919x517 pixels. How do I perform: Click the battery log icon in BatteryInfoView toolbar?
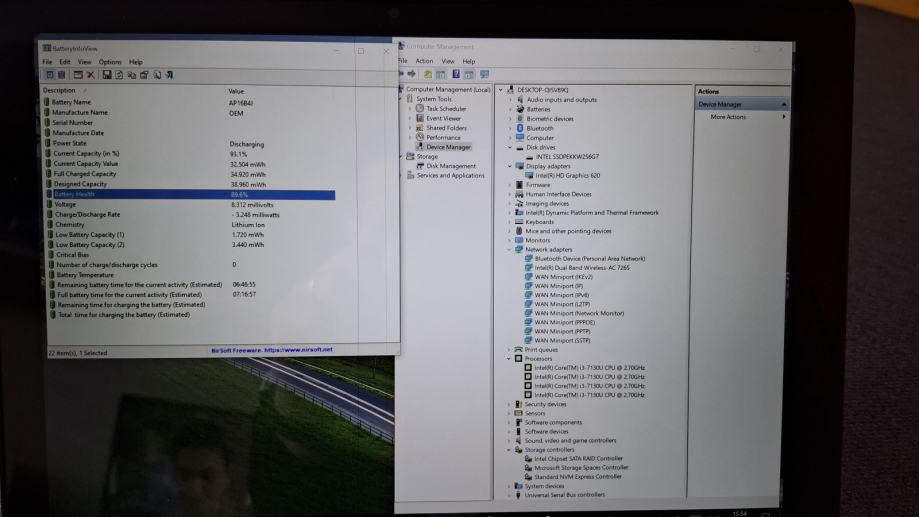point(62,75)
